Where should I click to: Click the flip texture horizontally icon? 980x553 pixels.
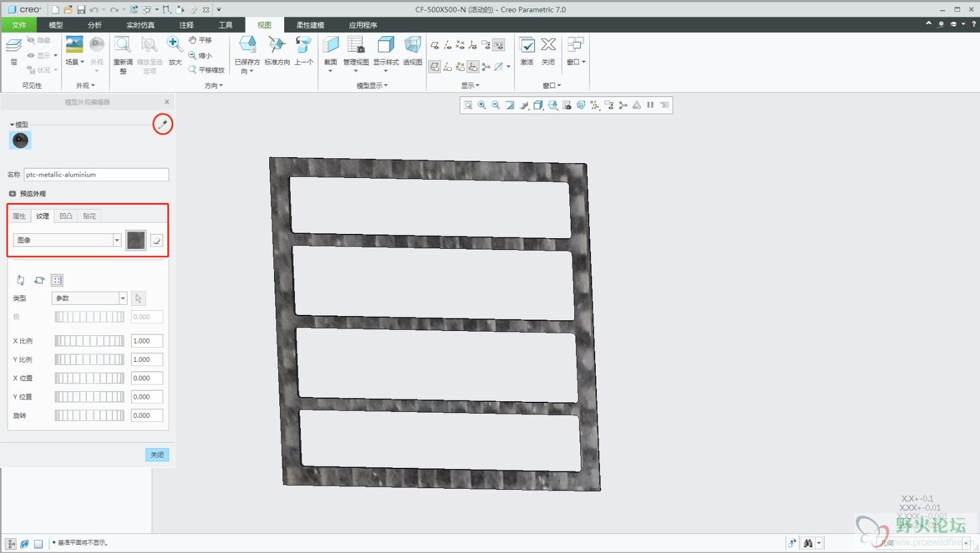click(x=39, y=280)
